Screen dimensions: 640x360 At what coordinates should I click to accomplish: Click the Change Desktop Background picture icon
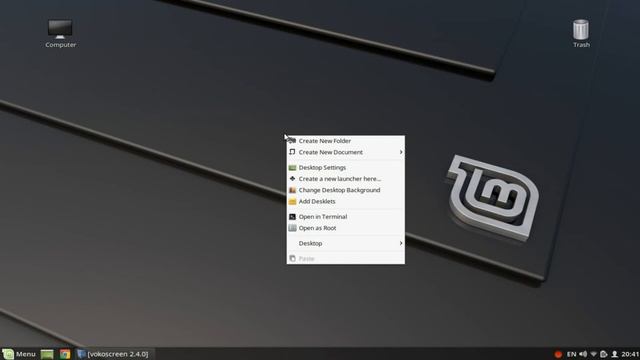[292, 190]
